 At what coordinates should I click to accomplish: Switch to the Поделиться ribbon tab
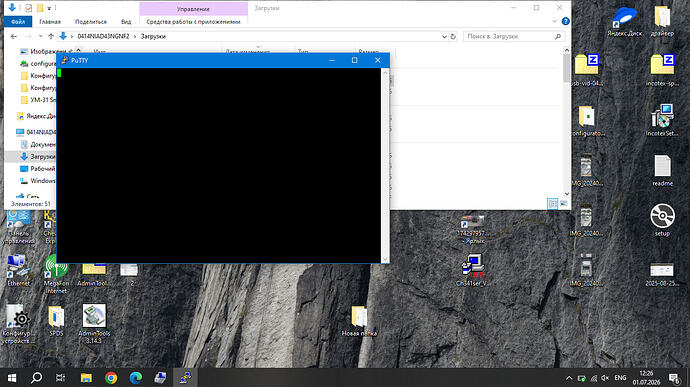tap(91, 22)
